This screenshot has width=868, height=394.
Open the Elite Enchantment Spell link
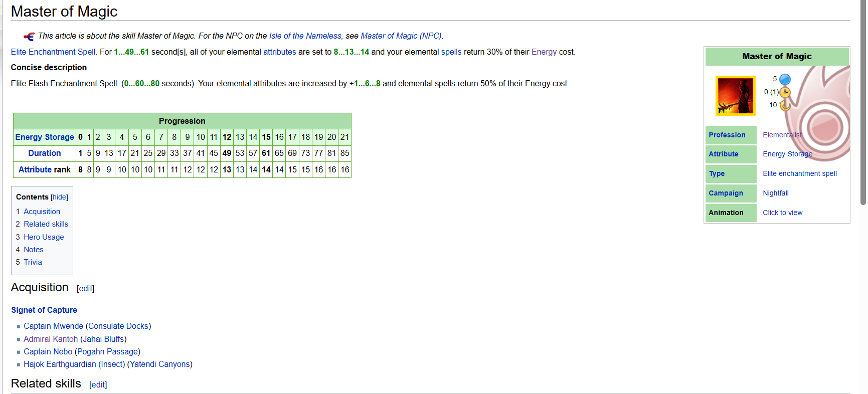(53, 52)
